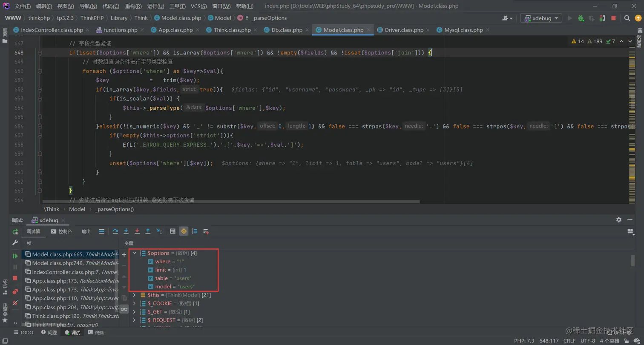This screenshot has height=345, width=644.
Task: Go to previous highlighted error up arrow
Action: coord(621,41)
